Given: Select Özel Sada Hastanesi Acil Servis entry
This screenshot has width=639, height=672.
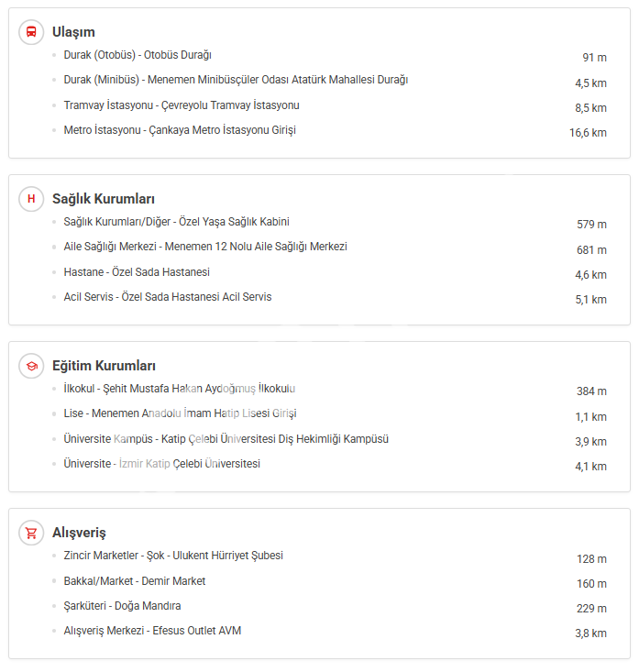Looking at the screenshot, I should tap(168, 297).
